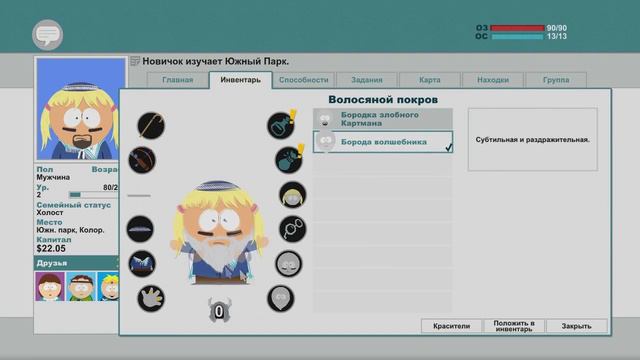Switch to the Способности tab
This screenshot has width=640, height=360.
coord(304,80)
